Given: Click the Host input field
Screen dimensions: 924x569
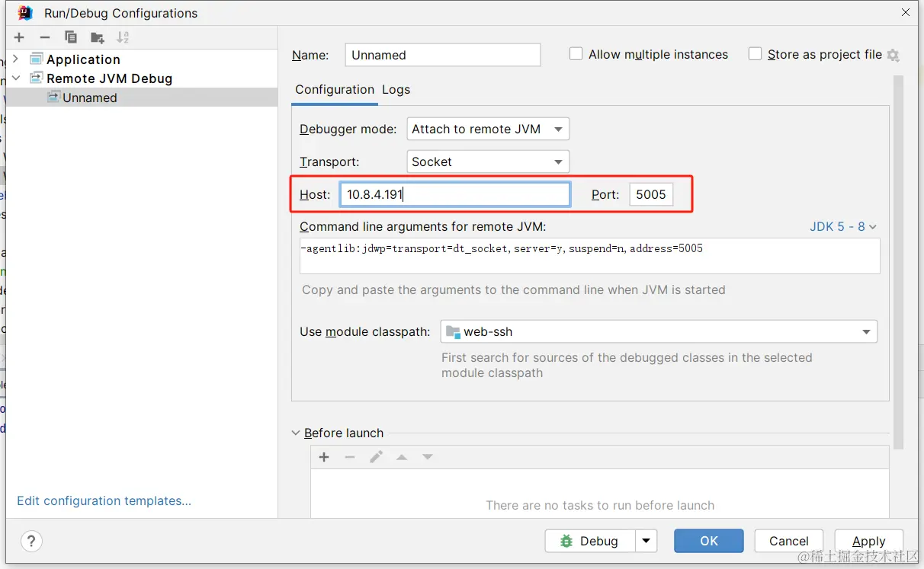Looking at the screenshot, I should tap(455, 194).
